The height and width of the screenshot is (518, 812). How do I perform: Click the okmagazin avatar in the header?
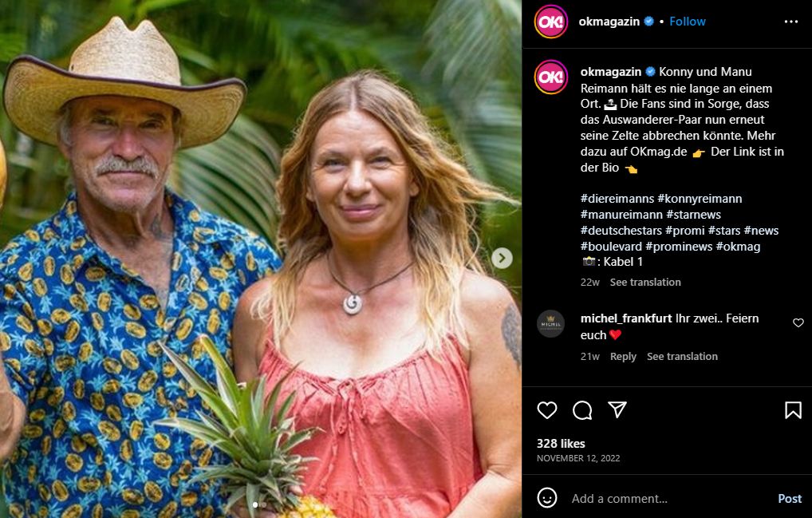tap(551, 22)
